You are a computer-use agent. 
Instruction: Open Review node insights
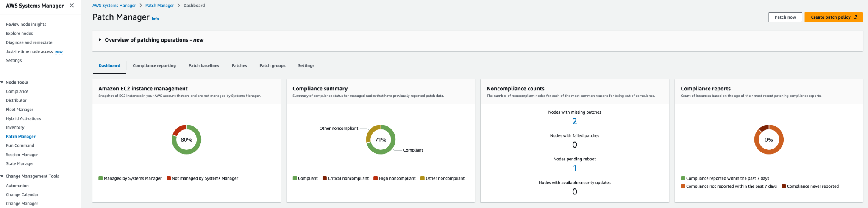click(x=26, y=24)
